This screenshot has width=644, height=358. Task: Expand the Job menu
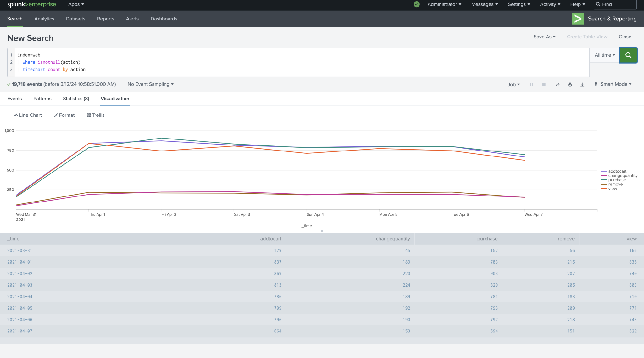pyautogui.click(x=513, y=84)
